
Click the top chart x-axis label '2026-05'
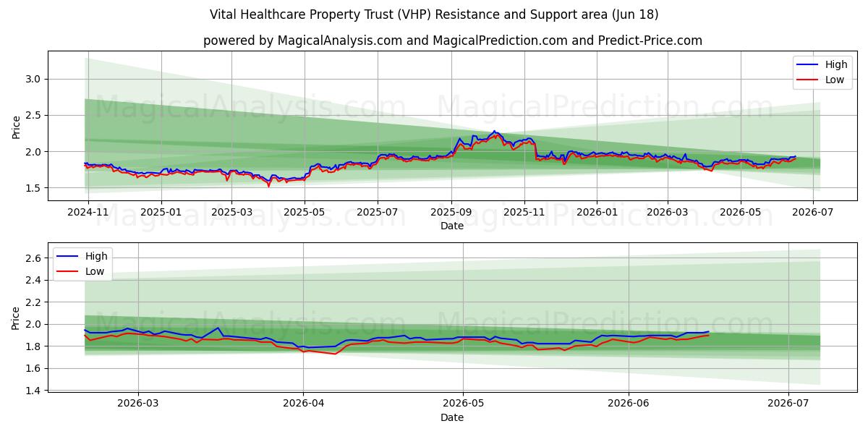(x=741, y=213)
